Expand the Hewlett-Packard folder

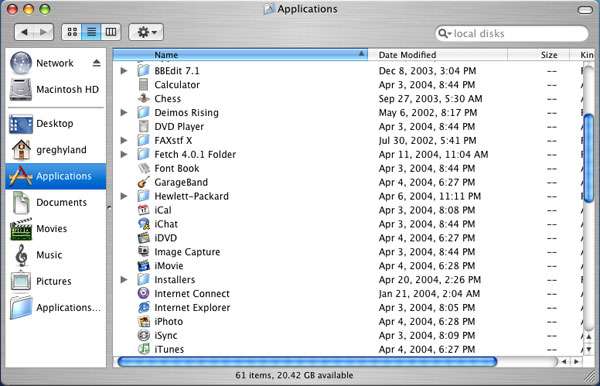coord(124,196)
